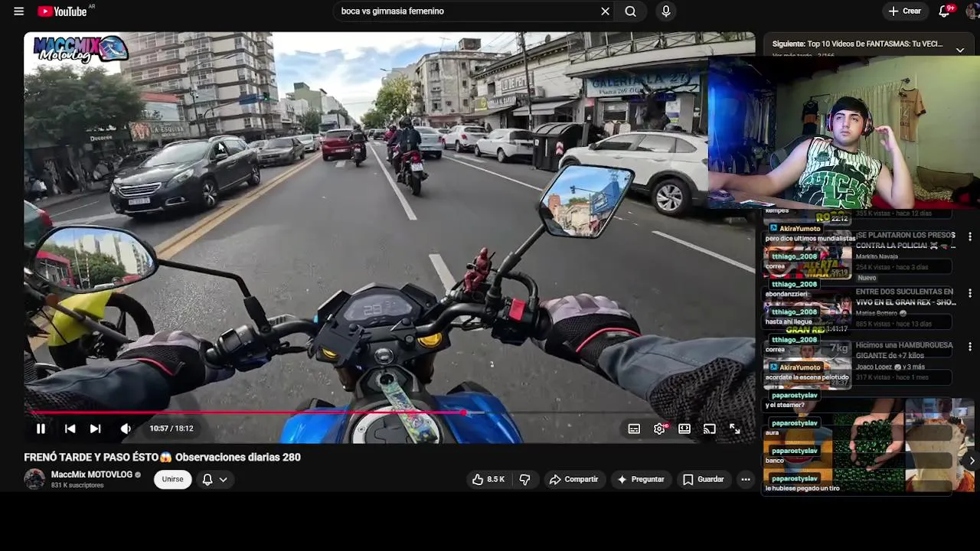Switch to theater mode
980x551 pixels.
coord(684,429)
